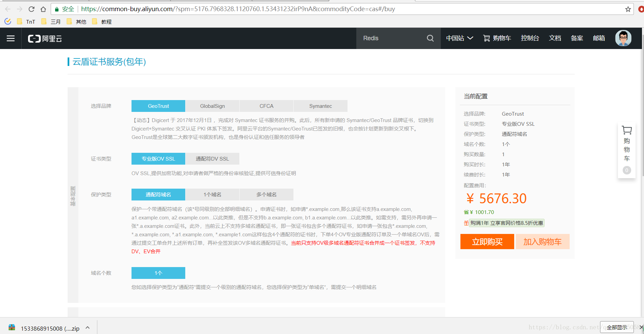Click the search magnifier icon

430,38
